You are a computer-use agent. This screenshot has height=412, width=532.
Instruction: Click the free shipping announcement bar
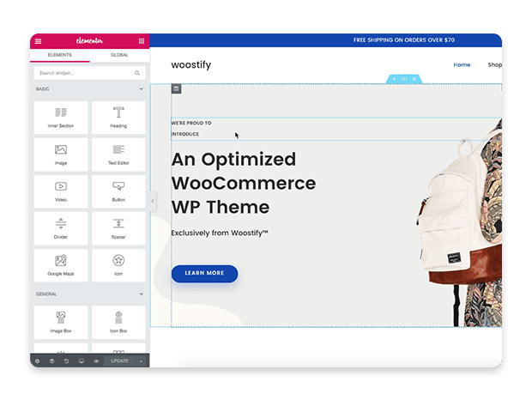coord(326,40)
